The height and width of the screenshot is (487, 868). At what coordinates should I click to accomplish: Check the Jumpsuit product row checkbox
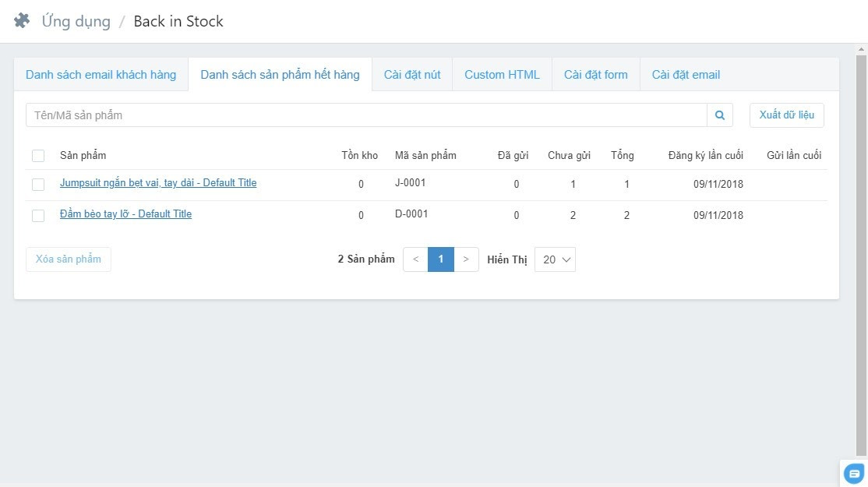pos(38,185)
